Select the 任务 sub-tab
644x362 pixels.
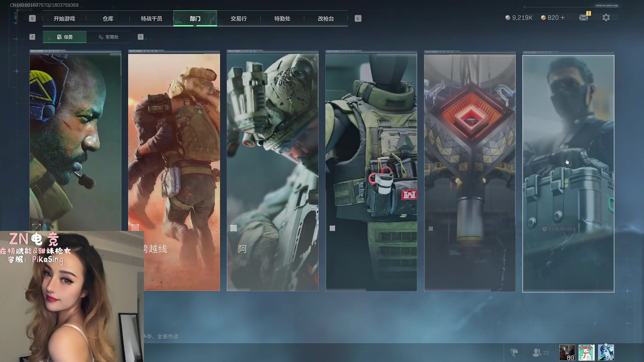[x=65, y=37]
